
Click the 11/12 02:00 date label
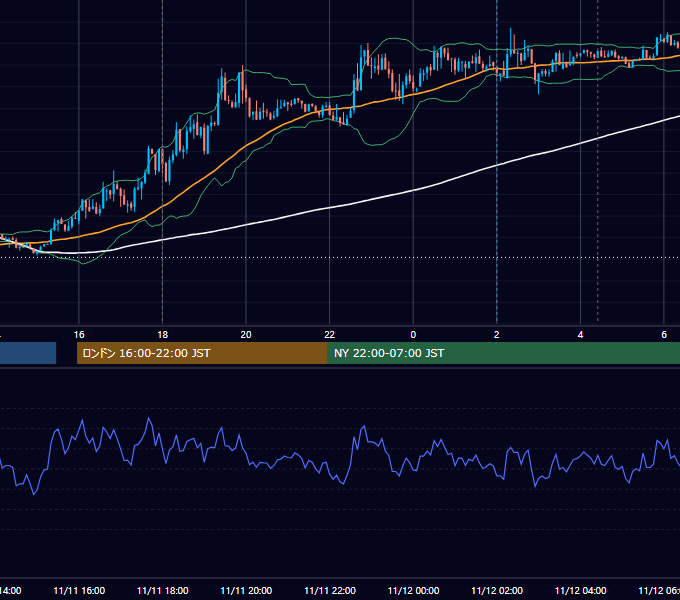pos(497,590)
